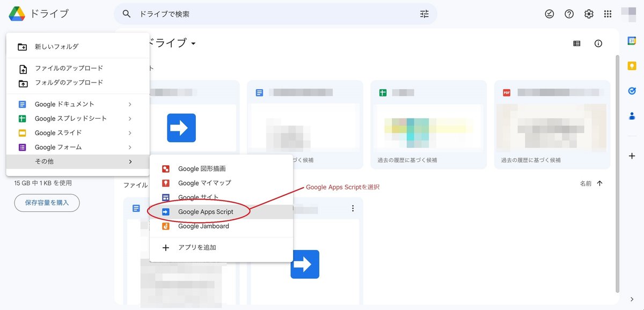The width and height of the screenshot is (644, 310).
Task: Open Google Tasks side panel
Action: tap(632, 91)
